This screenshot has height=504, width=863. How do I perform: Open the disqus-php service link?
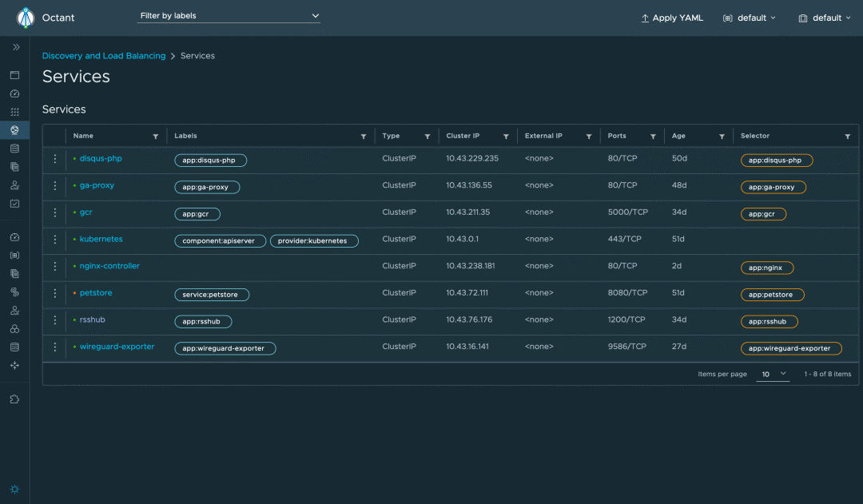[101, 158]
